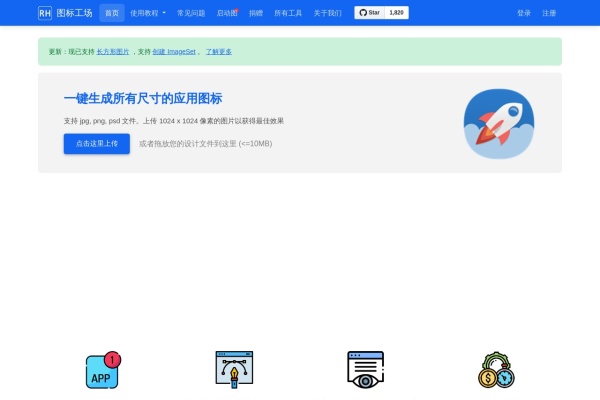Go to the 启动图 page

coord(227,13)
